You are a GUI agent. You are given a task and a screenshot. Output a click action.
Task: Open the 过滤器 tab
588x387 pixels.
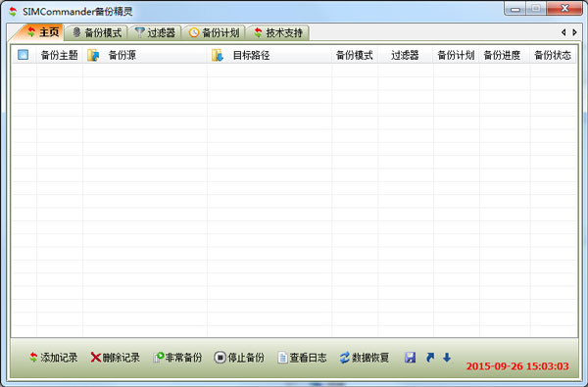click(155, 33)
